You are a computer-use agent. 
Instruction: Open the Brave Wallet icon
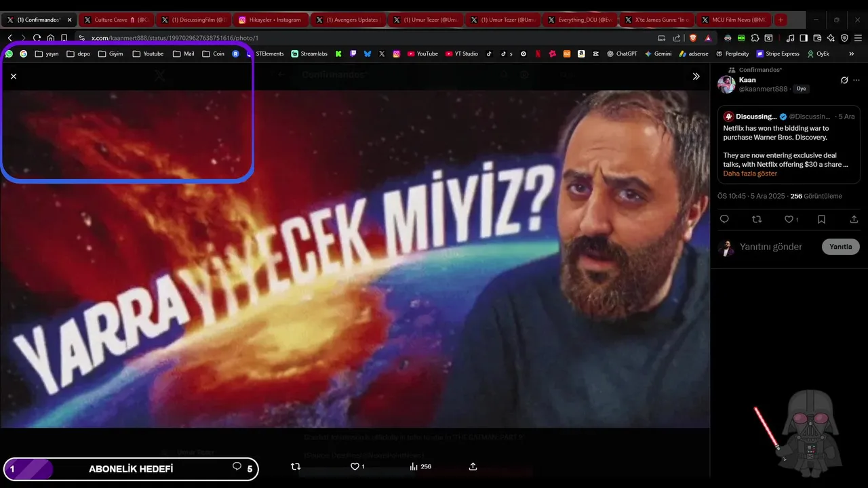click(817, 38)
